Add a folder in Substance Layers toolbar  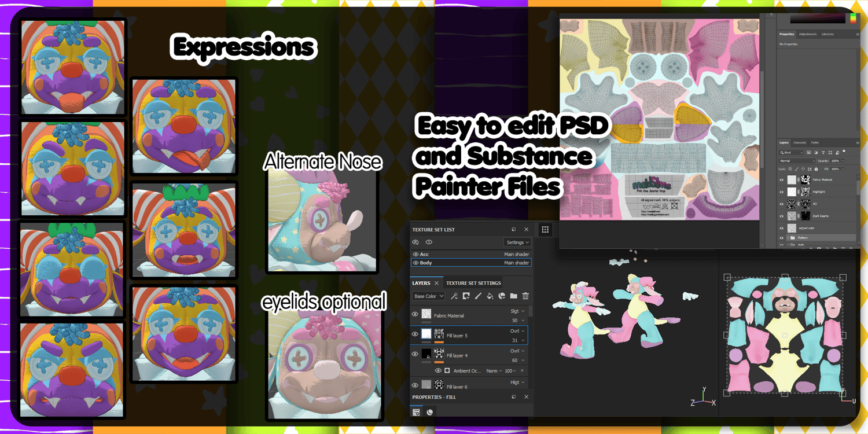[513, 296]
